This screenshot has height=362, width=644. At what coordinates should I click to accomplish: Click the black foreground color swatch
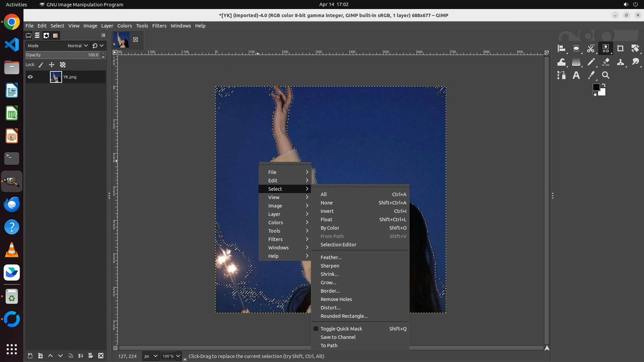[596, 87]
